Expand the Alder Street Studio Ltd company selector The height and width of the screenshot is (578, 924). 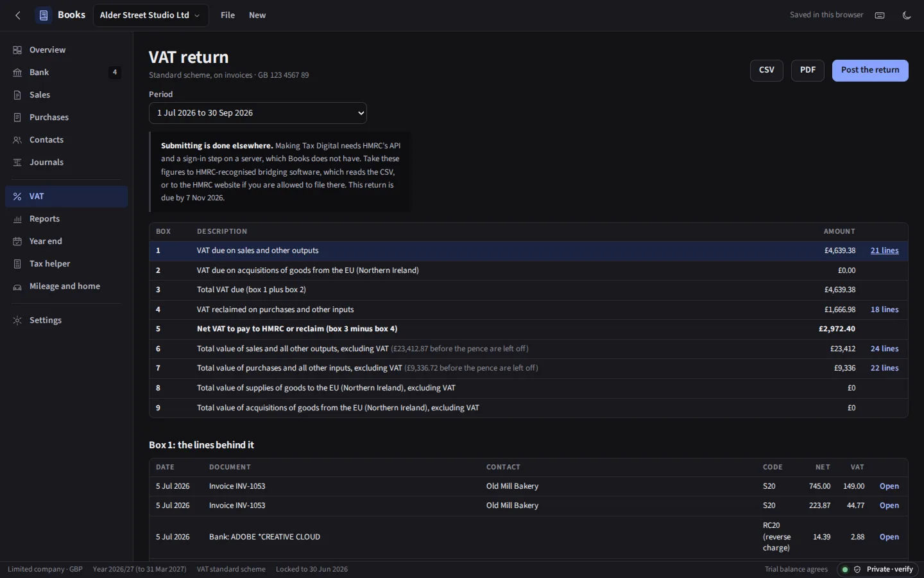151,15
